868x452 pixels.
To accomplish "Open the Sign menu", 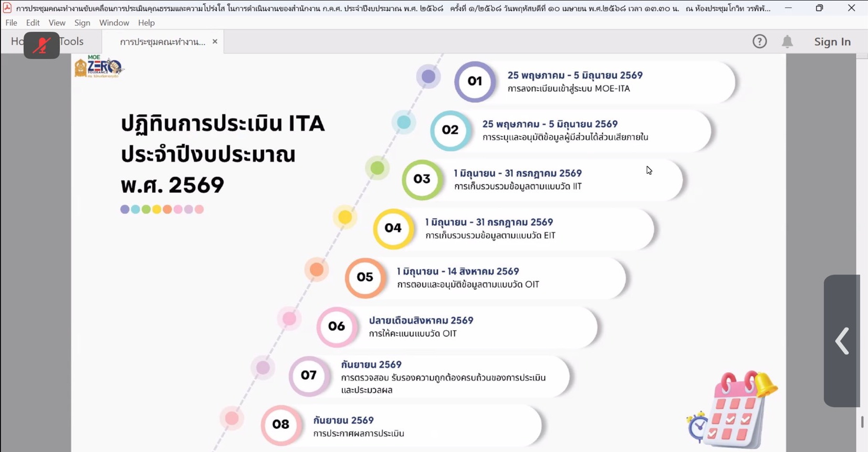I will coord(82,23).
